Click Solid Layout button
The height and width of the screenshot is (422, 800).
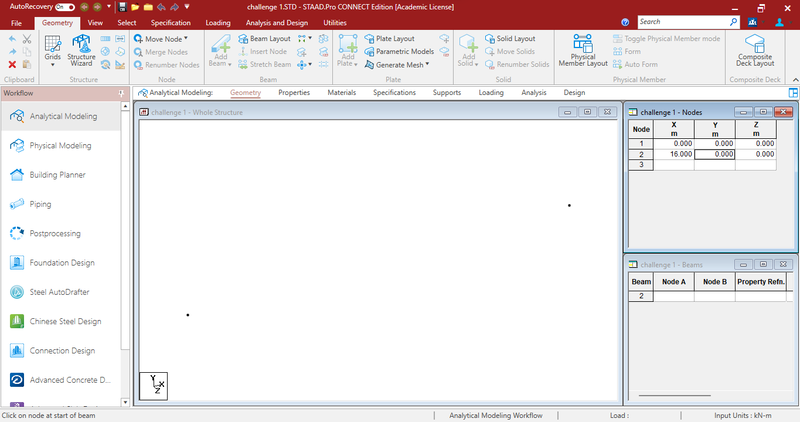click(509, 38)
